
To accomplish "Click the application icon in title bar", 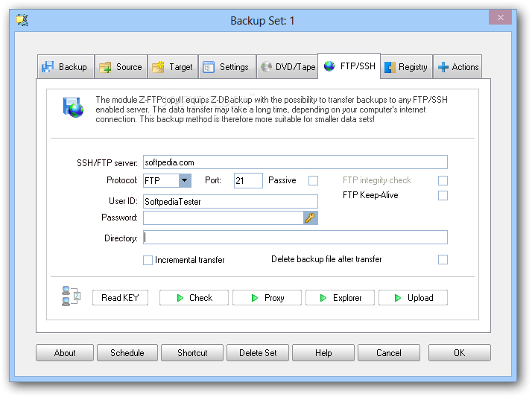I will click(x=22, y=20).
